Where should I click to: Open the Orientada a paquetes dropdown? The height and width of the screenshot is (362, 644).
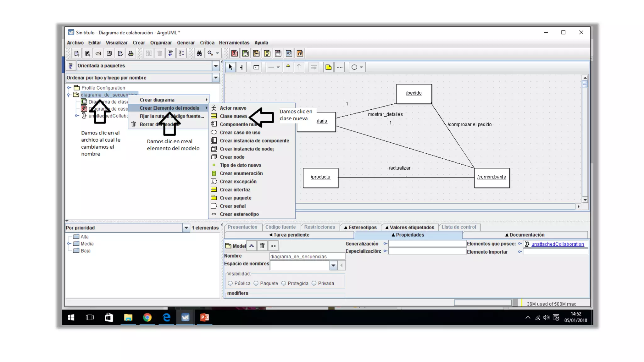point(216,66)
